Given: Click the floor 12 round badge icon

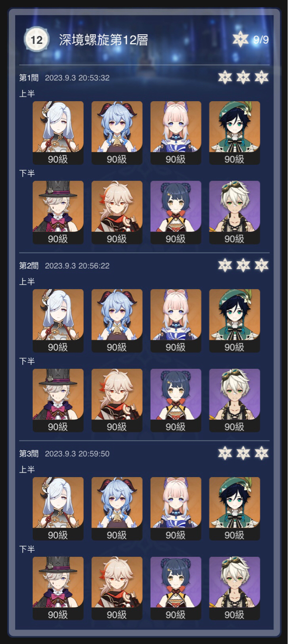Looking at the screenshot, I should pyautogui.click(x=37, y=40).
